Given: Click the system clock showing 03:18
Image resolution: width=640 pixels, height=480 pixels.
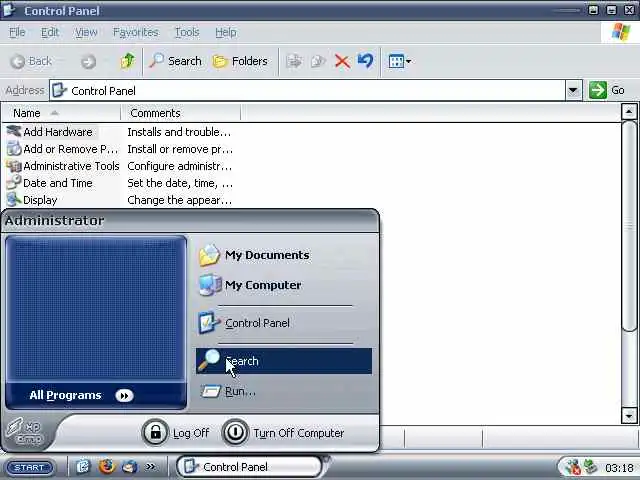Looking at the screenshot, I should [619, 468].
